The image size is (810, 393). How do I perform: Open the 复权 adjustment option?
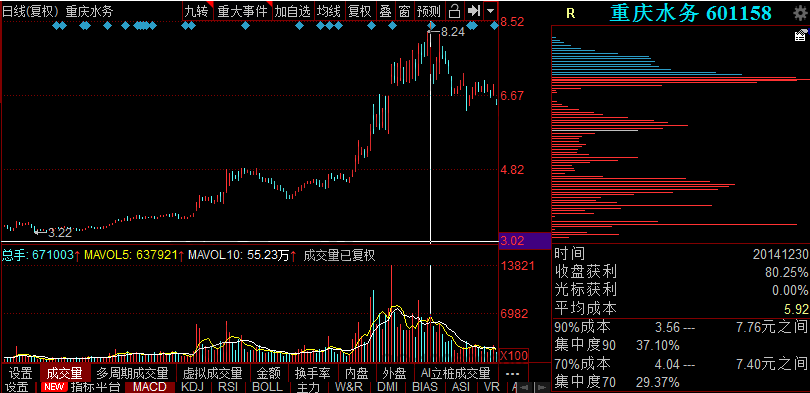360,10
